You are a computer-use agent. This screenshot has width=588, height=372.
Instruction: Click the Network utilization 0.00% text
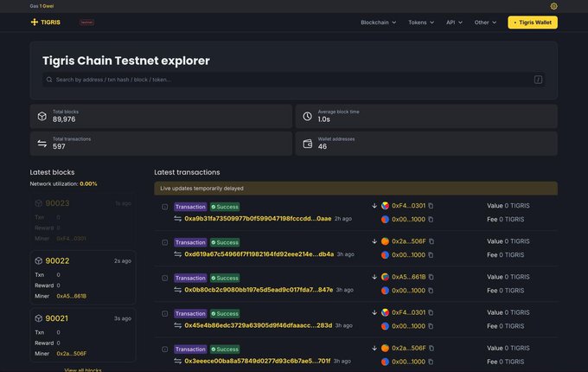63,183
